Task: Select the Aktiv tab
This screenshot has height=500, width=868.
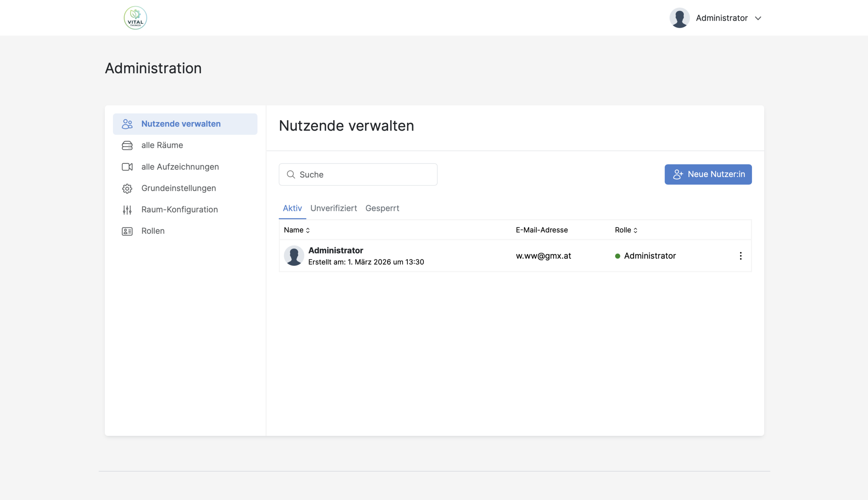Action: pos(292,208)
